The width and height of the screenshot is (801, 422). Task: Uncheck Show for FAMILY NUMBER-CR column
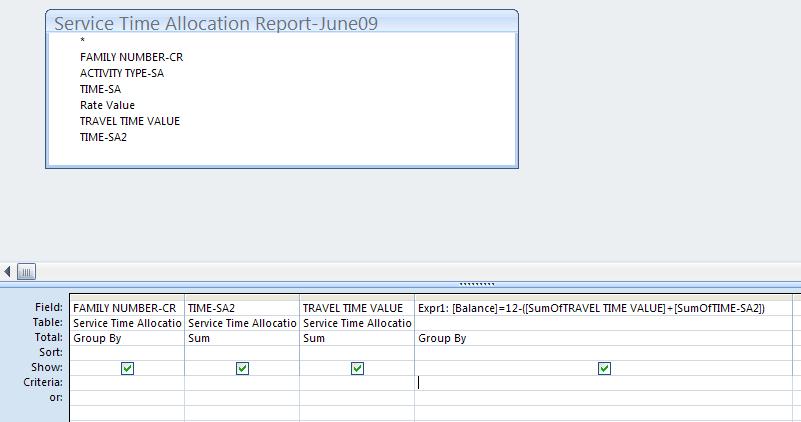pyautogui.click(x=127, y=368)
